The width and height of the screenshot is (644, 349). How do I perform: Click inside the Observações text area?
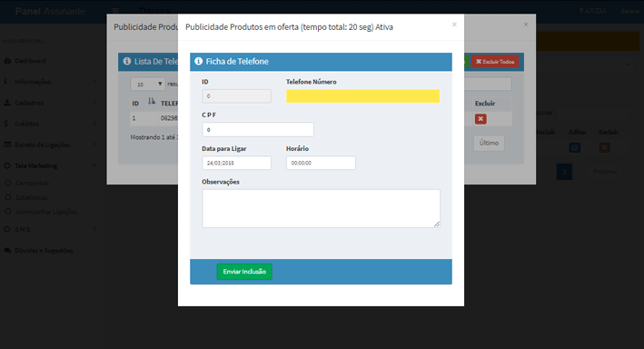point(321,208)
